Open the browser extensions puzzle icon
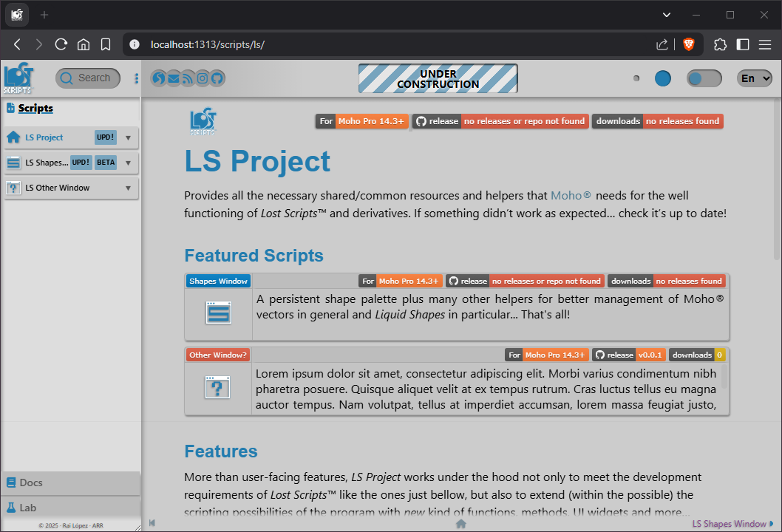782x532 pixels. pos(720,44)
